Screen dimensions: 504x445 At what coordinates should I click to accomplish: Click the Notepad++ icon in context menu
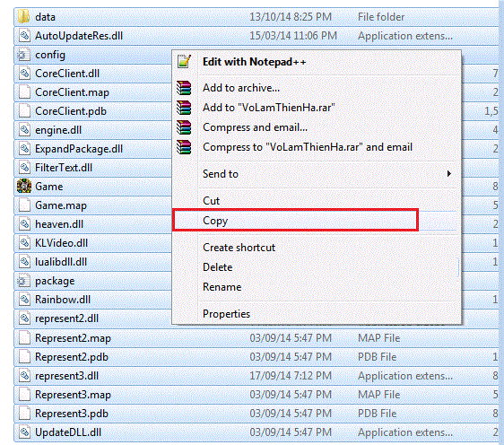pyautogui.click(x=184, y=61)
